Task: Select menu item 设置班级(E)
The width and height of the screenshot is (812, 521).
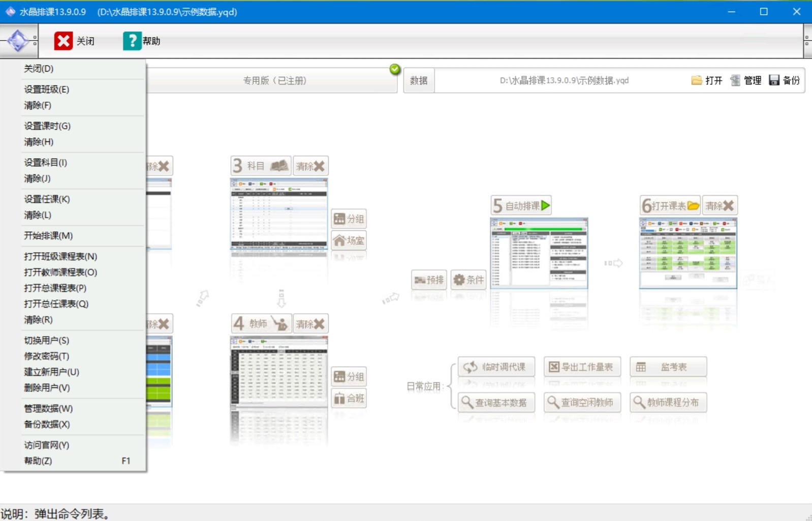Action: tap(74, 89)
